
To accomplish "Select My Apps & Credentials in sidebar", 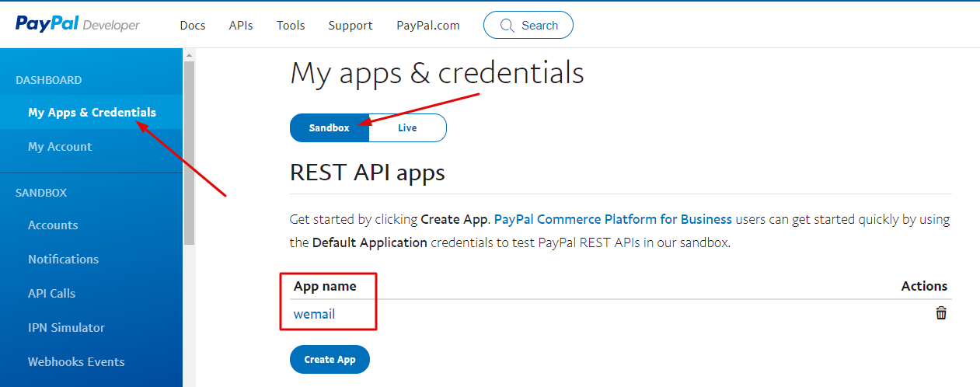I will 92,113.
